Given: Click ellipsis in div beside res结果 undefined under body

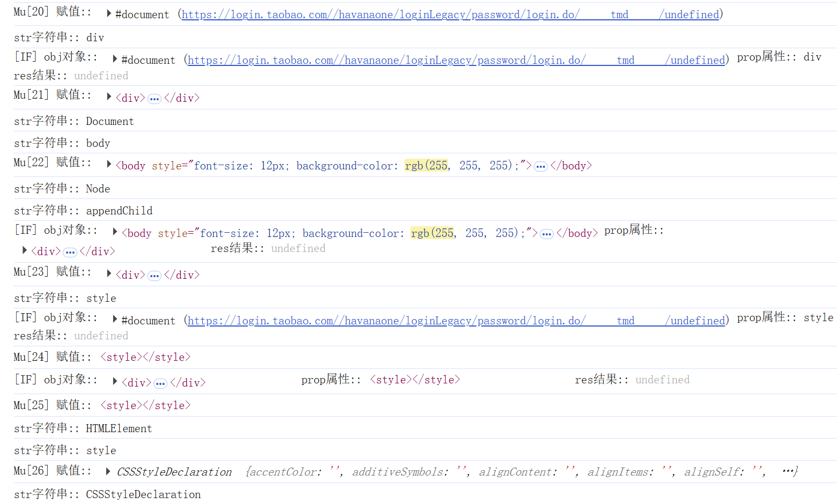Looking at the screenshot, I should point(70,252).
